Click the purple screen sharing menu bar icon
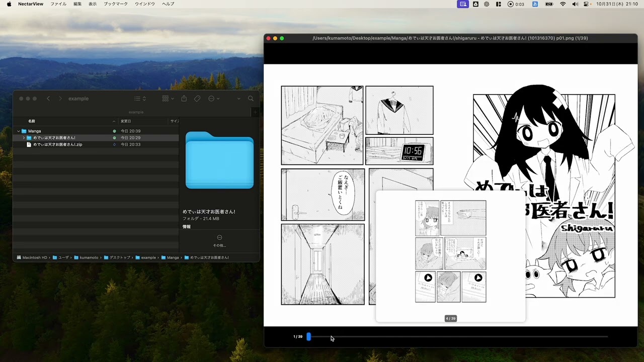This screenshot has height=362, width=644. [x=463, y=4]
